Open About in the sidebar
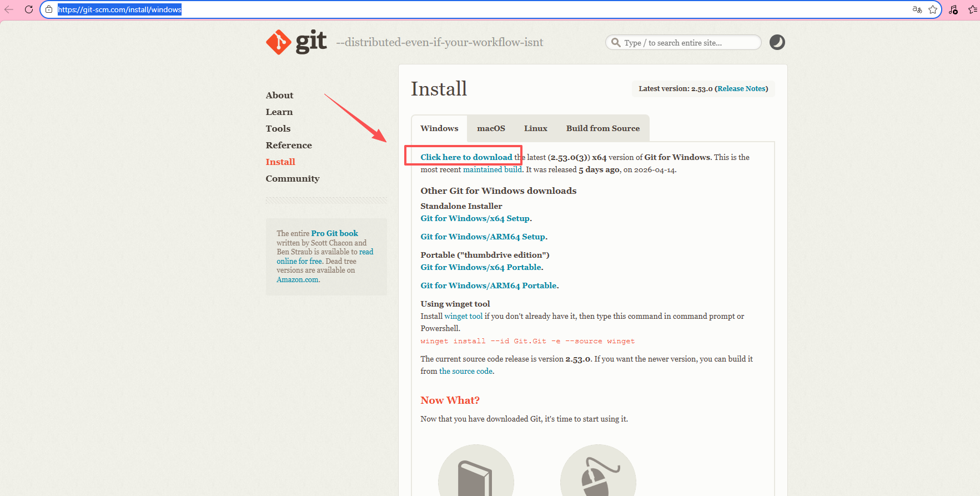The image size is (980, 496). 279,96
